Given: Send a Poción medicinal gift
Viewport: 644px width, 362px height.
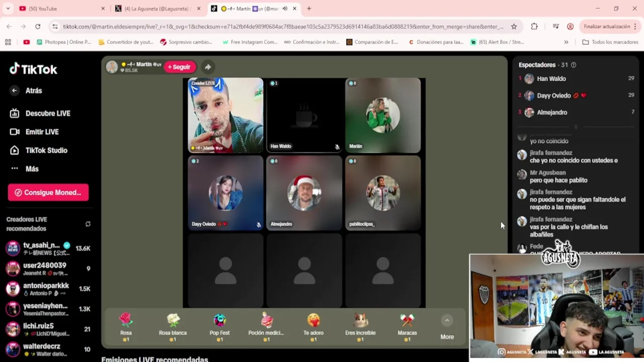Looking at the screenshot, I should [266, 327].
